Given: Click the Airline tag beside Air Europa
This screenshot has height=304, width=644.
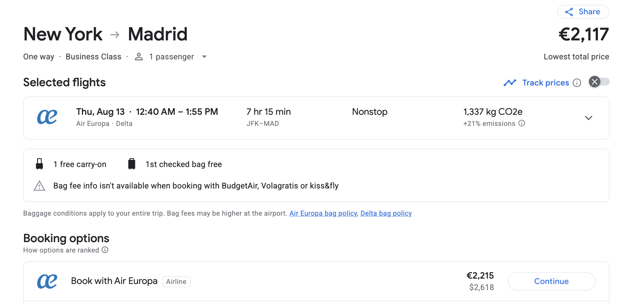Looking at the screenshot, I should [x=176, y=282].
